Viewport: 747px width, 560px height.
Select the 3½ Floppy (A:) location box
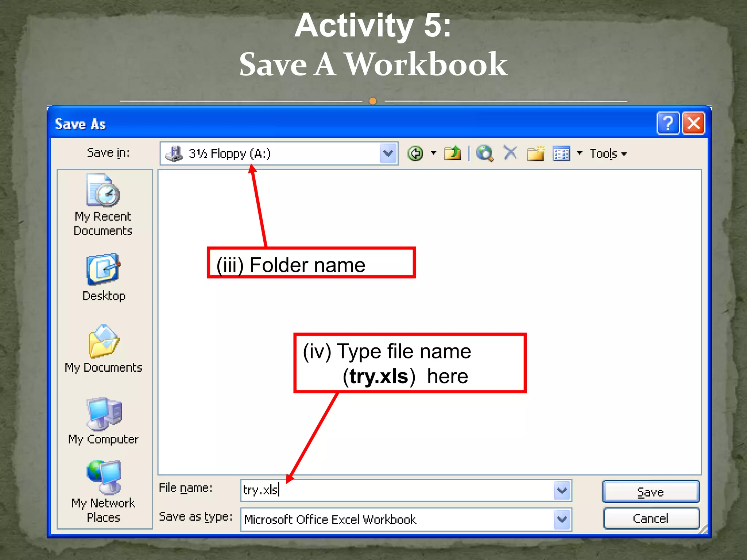pyautogui.click(x=279, y=153)
